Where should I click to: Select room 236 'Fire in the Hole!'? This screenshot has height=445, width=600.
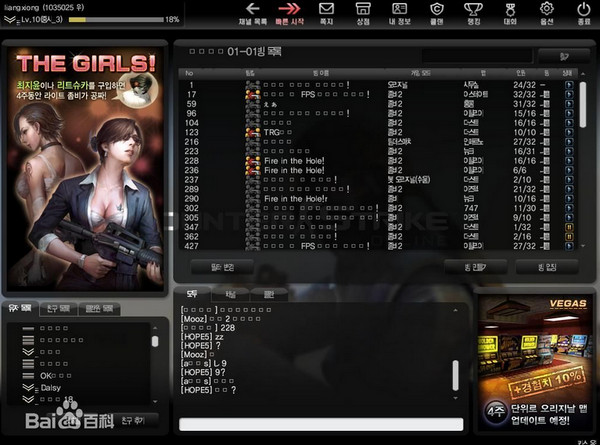point(377,170)
